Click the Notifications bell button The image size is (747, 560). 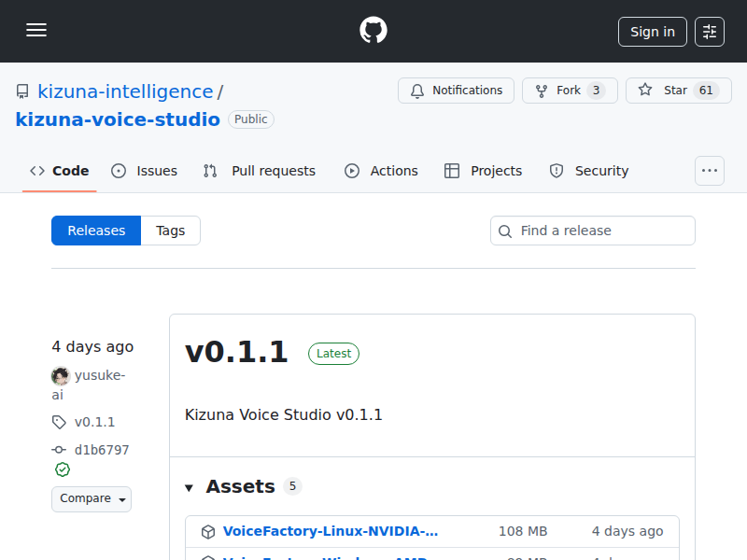tap(456, 91)
